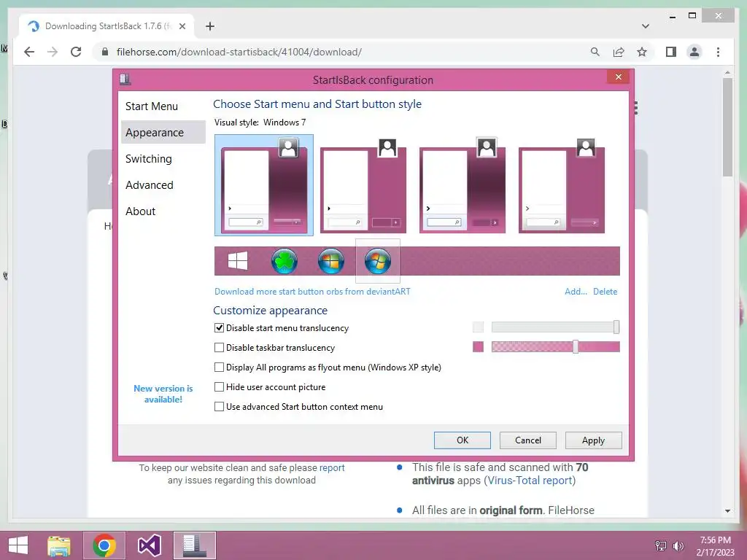747x560 pixels.
Task: Click the StartIsBack dialog title bar icon
Action: 125,79
